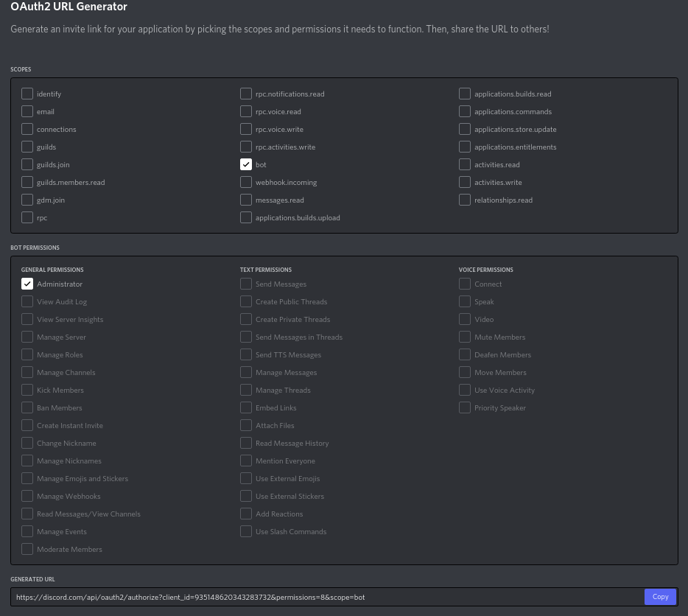Tick applications.builds.upload scope
Screen dimensions: 688x616
tap(246, 218)
